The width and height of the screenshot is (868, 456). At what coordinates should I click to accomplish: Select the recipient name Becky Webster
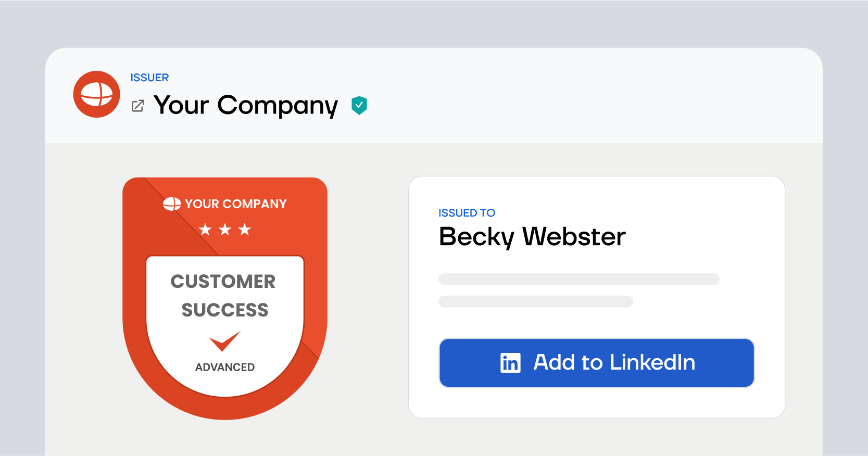coord(532,237)
